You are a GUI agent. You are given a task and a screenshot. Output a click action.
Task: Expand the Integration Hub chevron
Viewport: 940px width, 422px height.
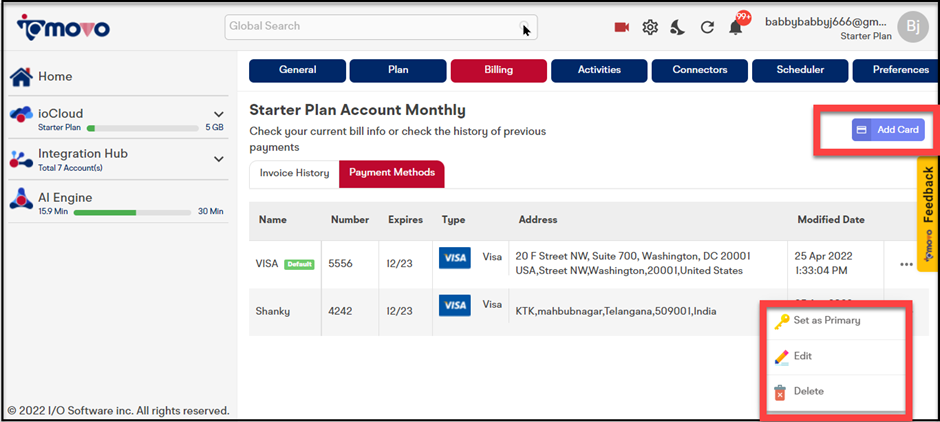click(219, 159)
